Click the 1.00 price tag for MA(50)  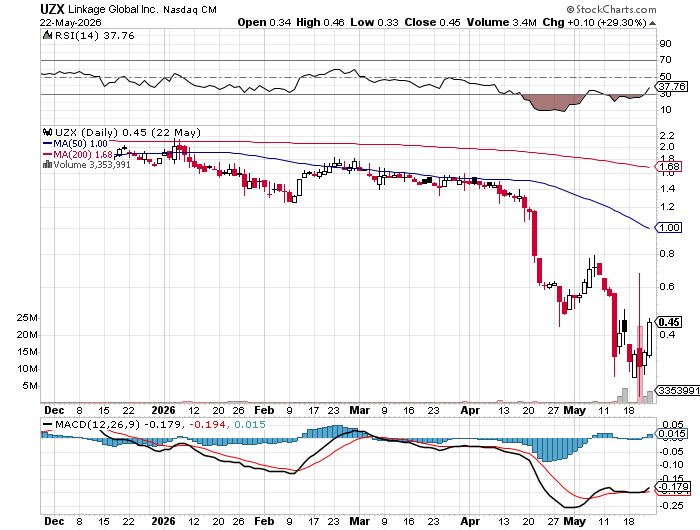tap(668, 228)
